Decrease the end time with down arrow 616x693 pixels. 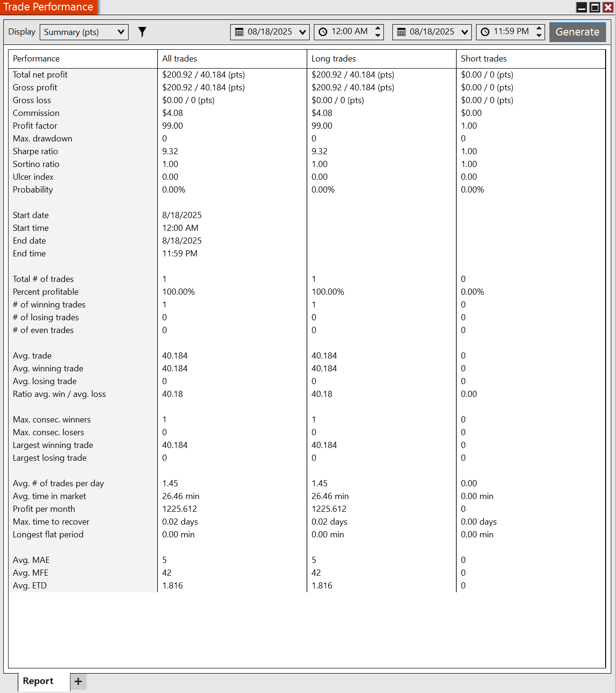click(539, 35)
